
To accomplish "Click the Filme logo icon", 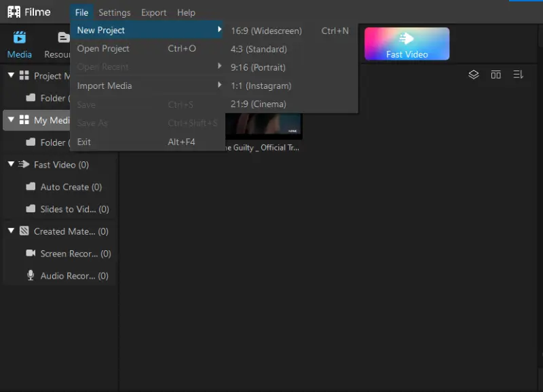I will click(x=14, y=12).
